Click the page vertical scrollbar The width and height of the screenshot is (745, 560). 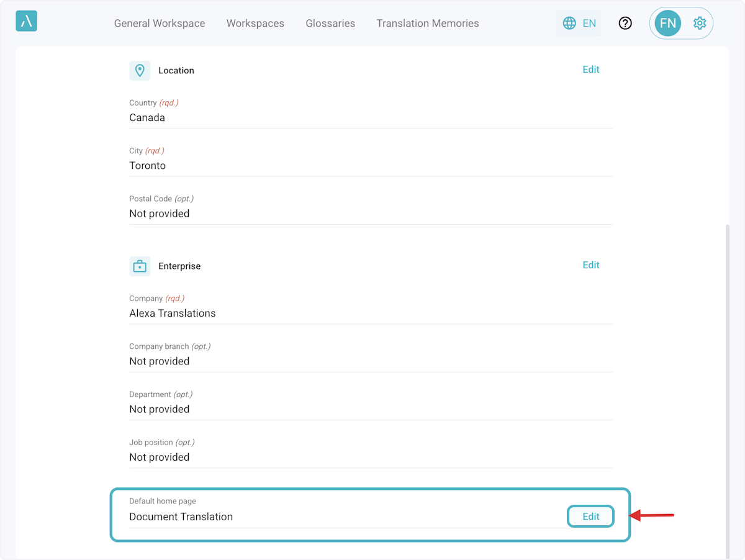726,391
